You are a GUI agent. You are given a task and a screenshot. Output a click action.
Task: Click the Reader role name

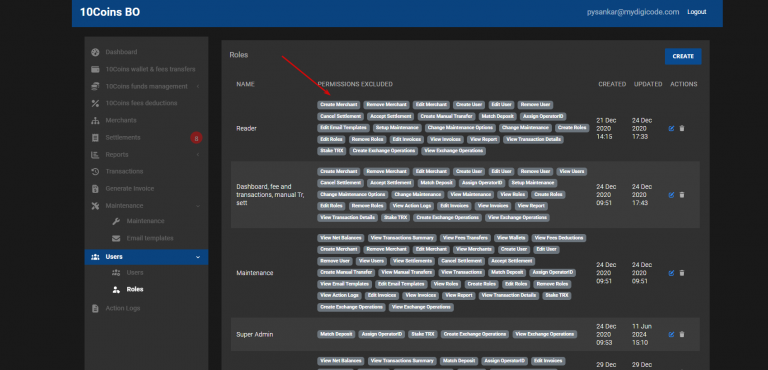click(x=246, y=128)
